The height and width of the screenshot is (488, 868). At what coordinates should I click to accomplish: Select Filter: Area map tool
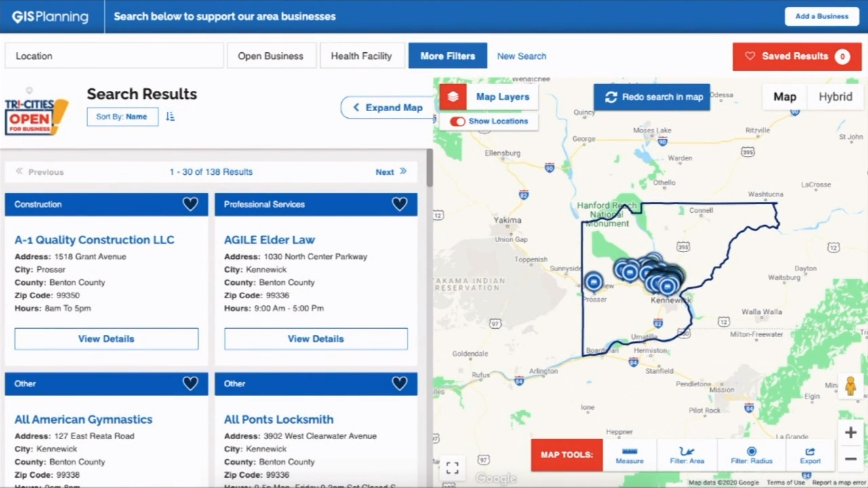click(x=687, y=455)
